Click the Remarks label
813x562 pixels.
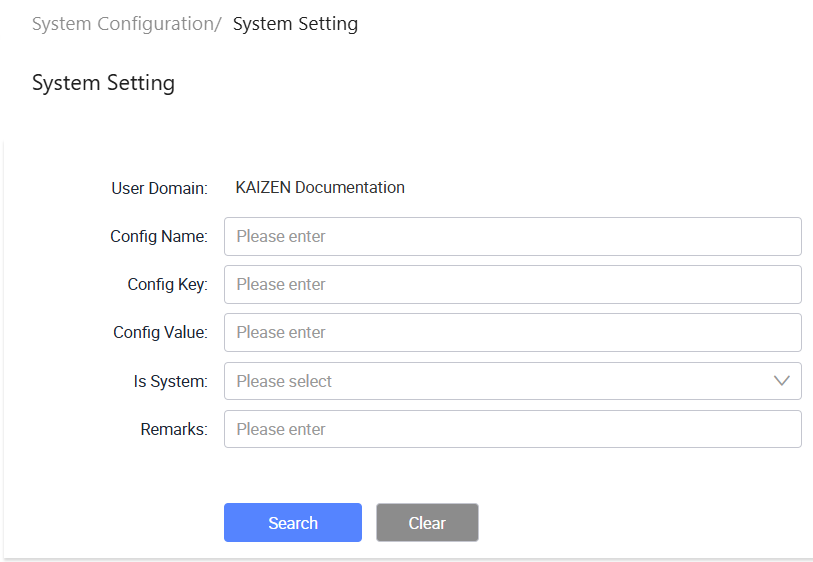click(174, 429)
